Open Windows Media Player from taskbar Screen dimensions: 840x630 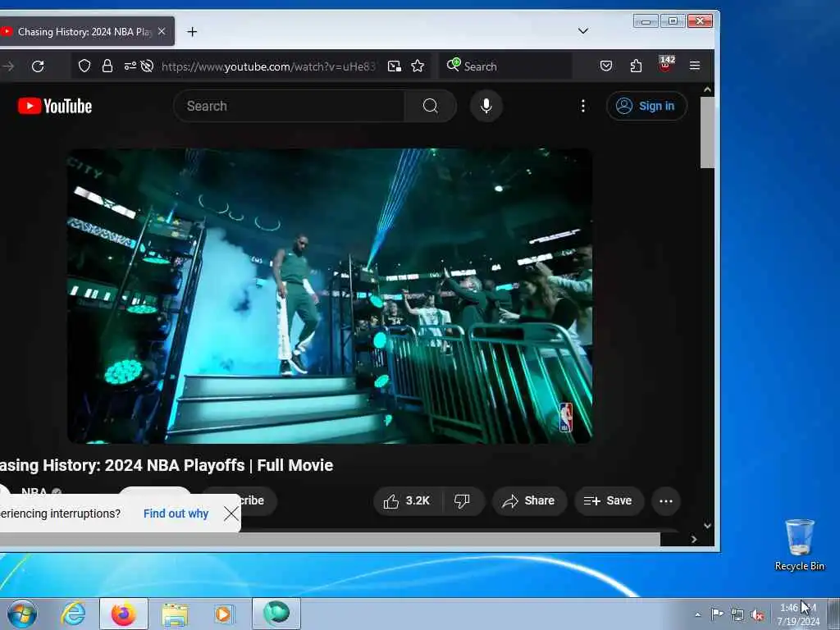pyautogui.click(x=223, y=614)
